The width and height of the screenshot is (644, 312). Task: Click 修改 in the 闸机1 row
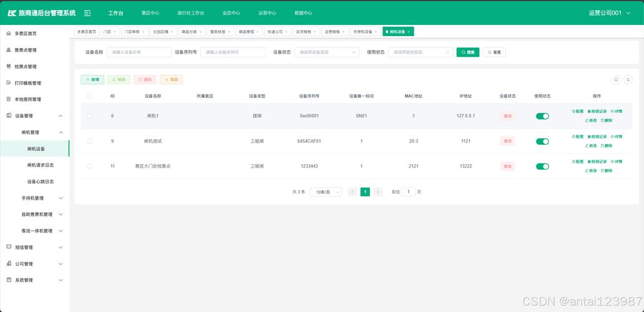[590, 120]
